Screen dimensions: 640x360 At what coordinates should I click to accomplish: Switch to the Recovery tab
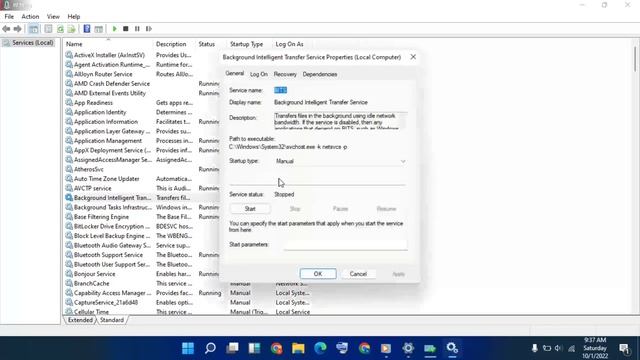tap(285, 74)
